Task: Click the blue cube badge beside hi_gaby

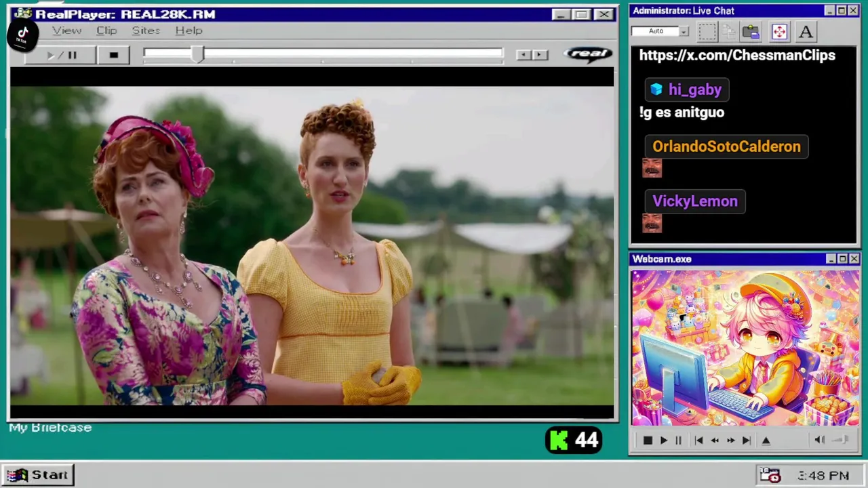Action: [656, 89]
